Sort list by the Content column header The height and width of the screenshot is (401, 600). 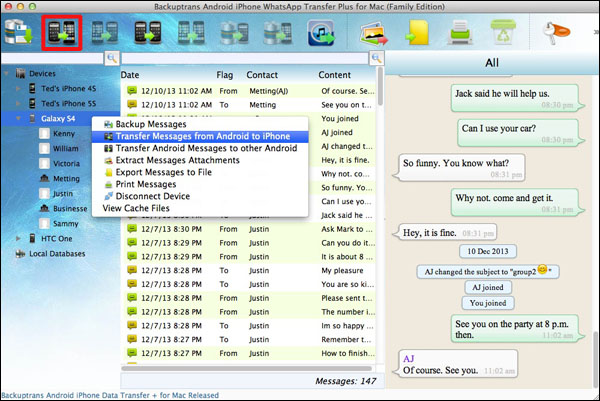pos(334,75)
